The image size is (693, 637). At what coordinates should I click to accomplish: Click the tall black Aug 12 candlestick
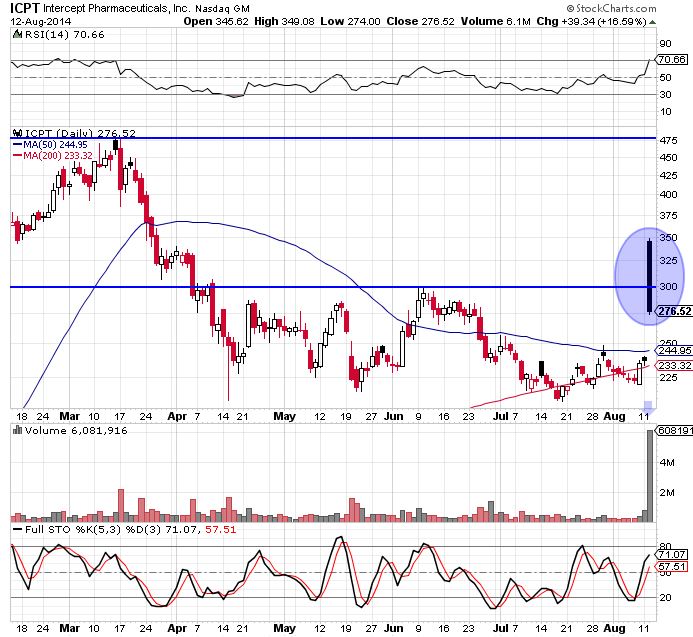(649, 276)
